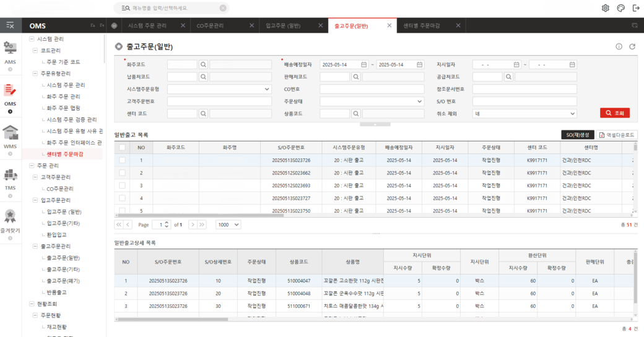Switch to 시스템 주문 관리 tab

[147, 25]
